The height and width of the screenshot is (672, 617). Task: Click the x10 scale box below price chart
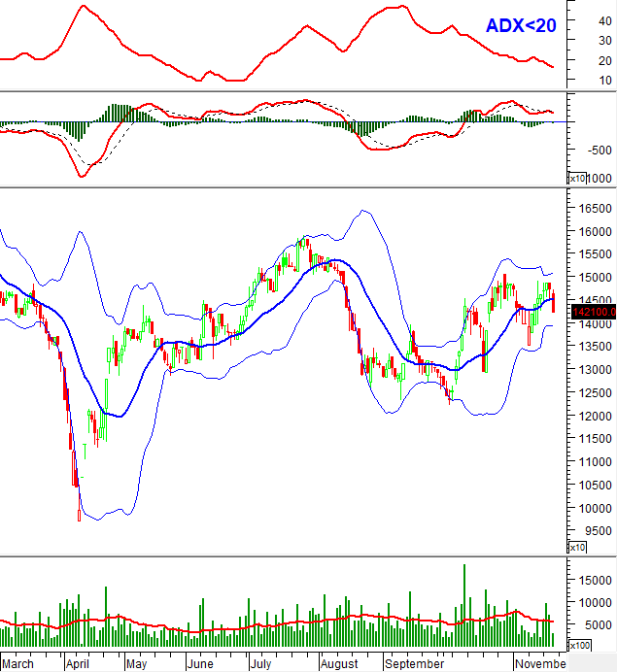pos(577,548)
